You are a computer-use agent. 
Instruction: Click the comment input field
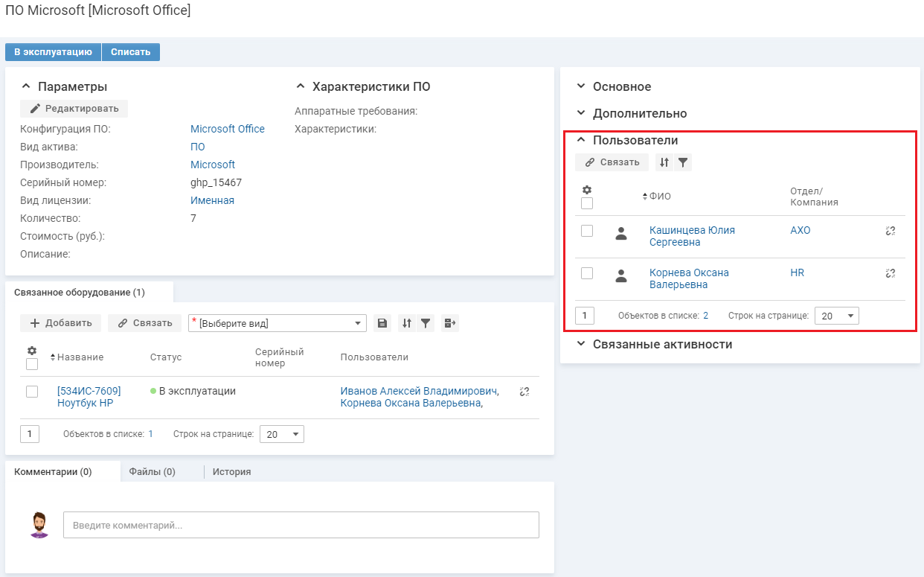[x=301, y=525]
